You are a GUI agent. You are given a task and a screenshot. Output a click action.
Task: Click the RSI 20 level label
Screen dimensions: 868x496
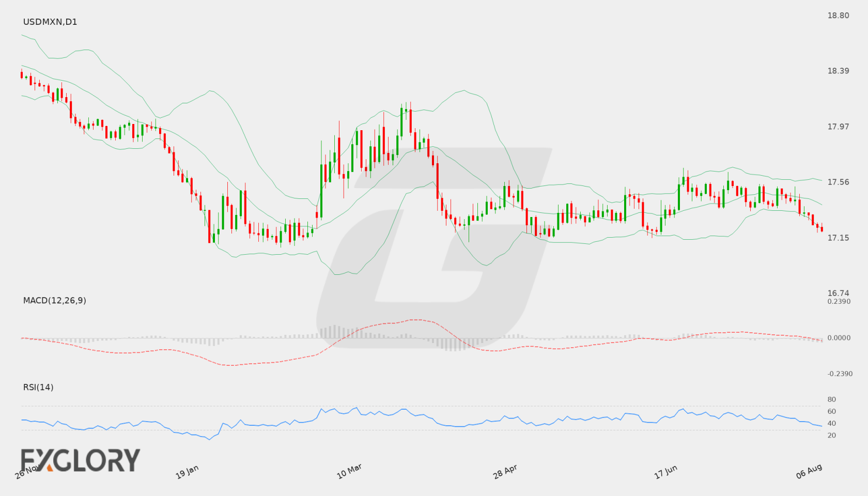(x=831, y=435)
